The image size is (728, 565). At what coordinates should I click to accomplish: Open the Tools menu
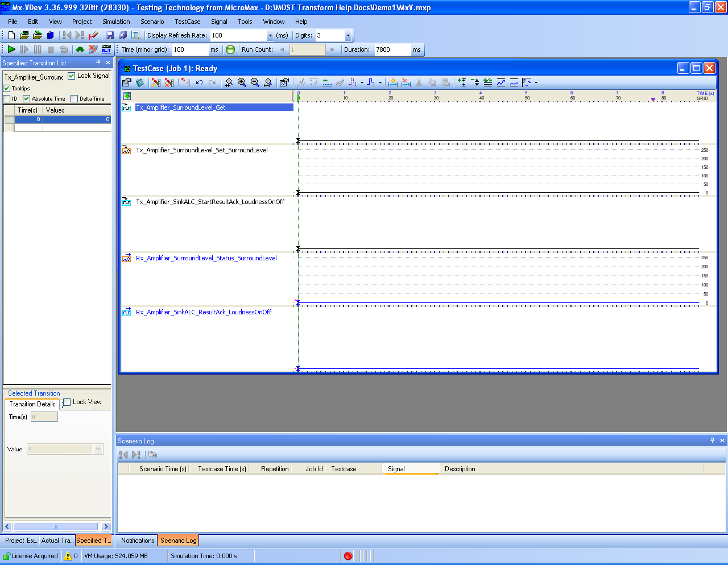[x=245, y=22]
